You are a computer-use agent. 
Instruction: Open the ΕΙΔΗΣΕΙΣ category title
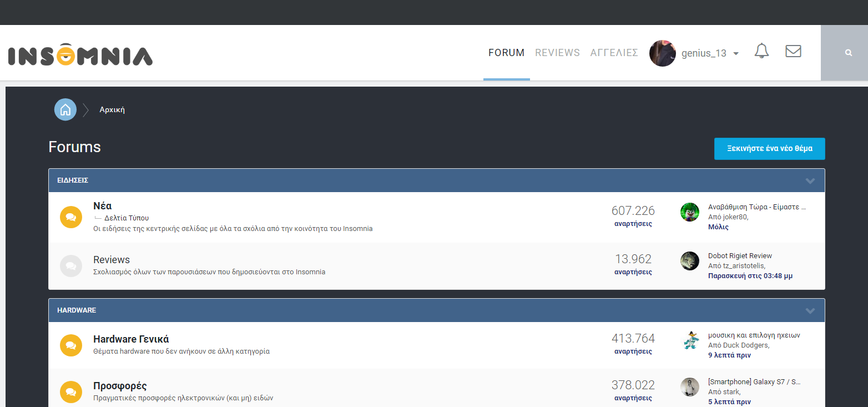pos(73,180)
